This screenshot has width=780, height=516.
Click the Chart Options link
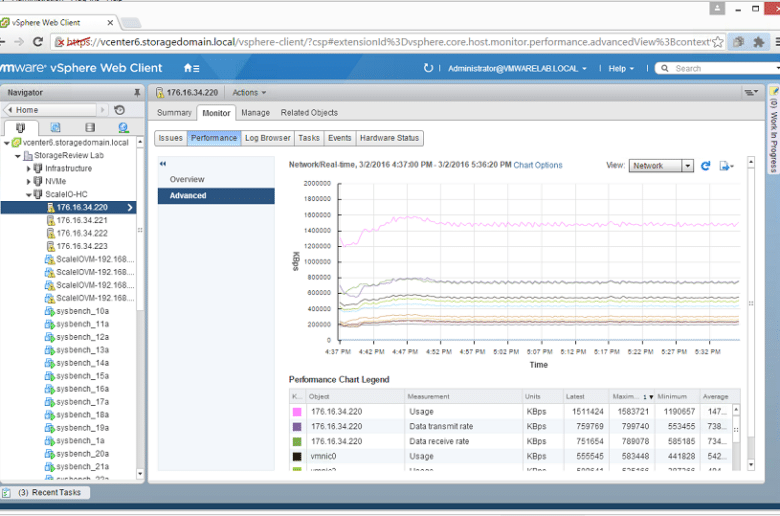click(x=538, y=165)
